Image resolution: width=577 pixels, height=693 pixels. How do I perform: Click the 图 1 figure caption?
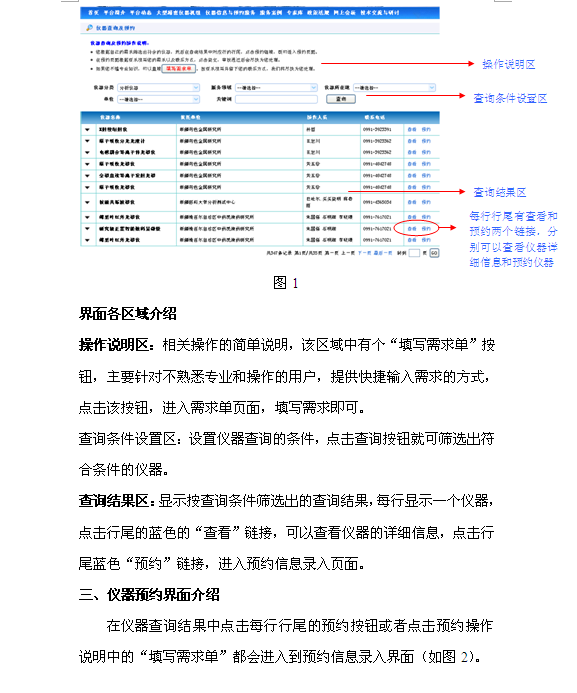coord(286,283)
